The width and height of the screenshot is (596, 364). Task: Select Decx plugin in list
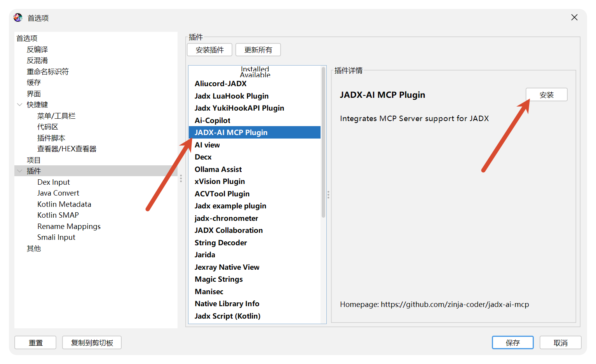pyautogui.click(x=254, y=157)
